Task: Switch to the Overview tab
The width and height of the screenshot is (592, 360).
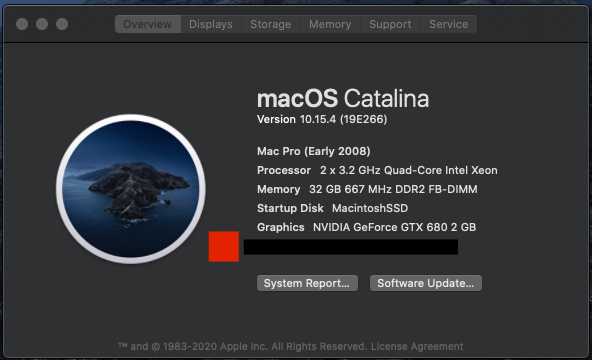Action: point(148,24)
